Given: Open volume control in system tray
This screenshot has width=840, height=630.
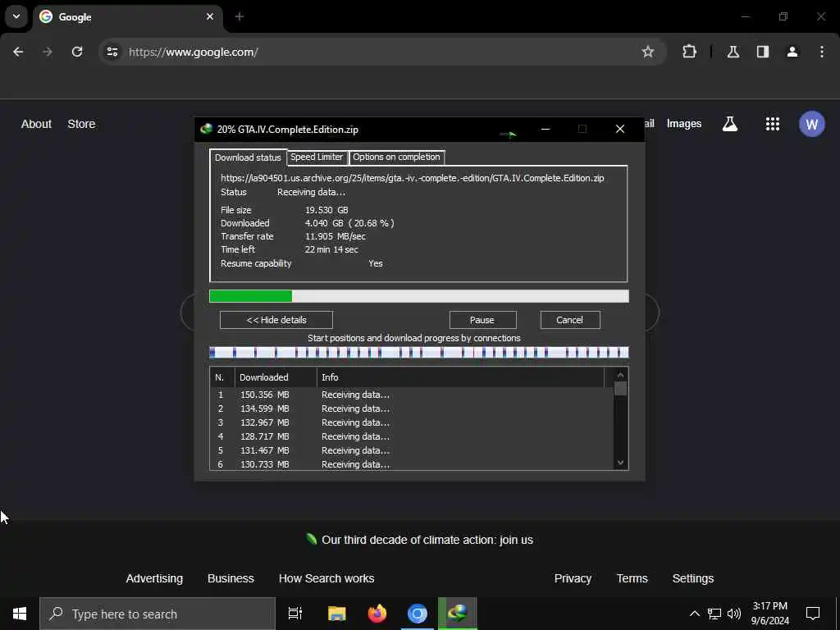Looking at the screenshot, I should [734, 614].
